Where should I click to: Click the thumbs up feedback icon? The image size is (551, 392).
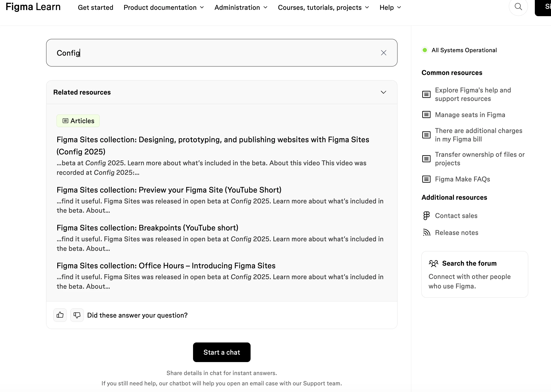[x=60, y=315]
